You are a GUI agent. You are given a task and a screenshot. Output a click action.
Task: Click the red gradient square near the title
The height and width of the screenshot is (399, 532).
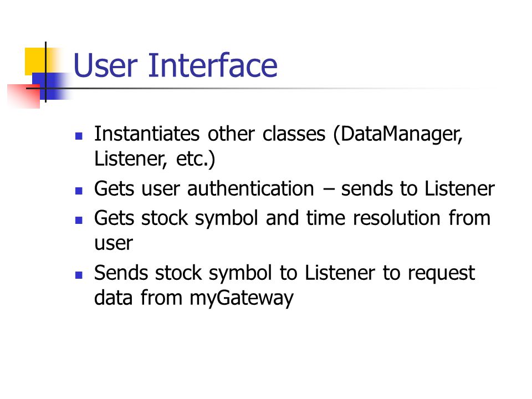pos(24,96)
